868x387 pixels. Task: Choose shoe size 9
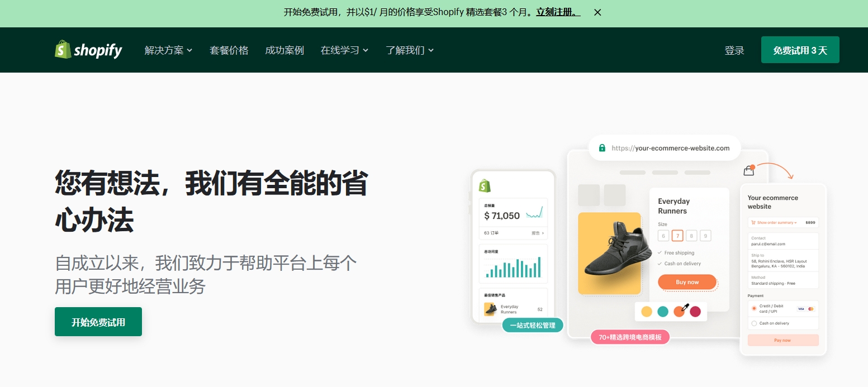[705, 236]
